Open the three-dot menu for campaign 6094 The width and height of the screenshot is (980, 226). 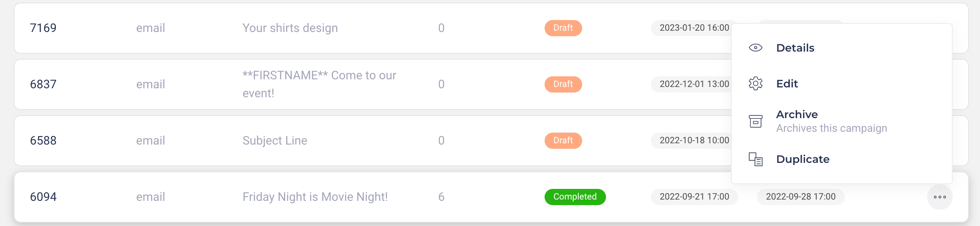pos(939,197)
